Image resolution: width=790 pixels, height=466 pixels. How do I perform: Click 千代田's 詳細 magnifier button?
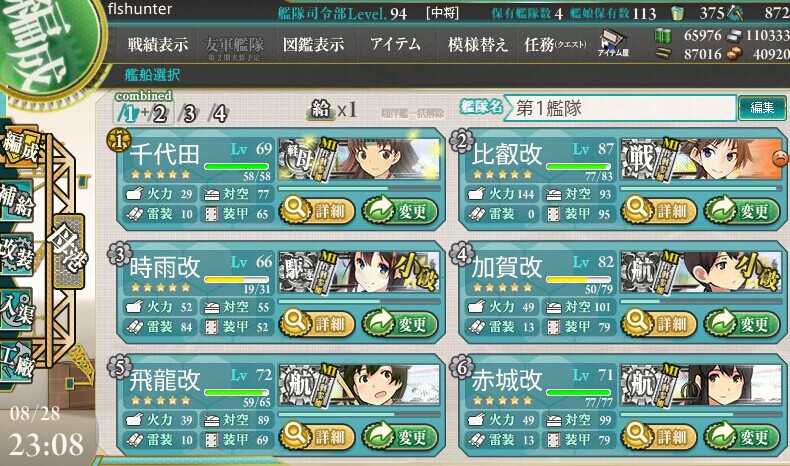tap(316, 210)
